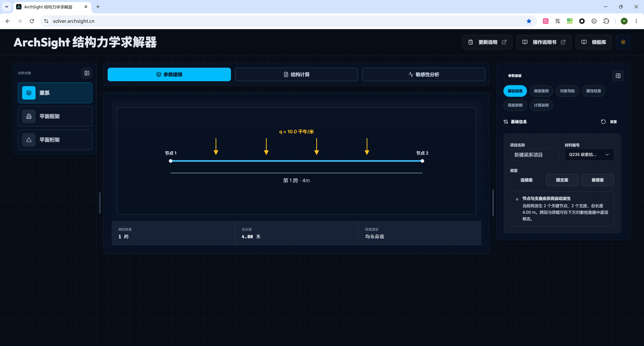Click the 平面框架 building icon
644x346 pixels.
[x=29, y=116]
